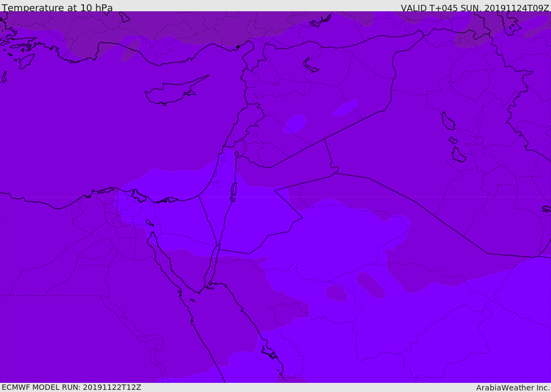Click the 'VALID T+045 SUN. 20191124T09Z' timestamp
551x392 pixels.
pos(475,8)
